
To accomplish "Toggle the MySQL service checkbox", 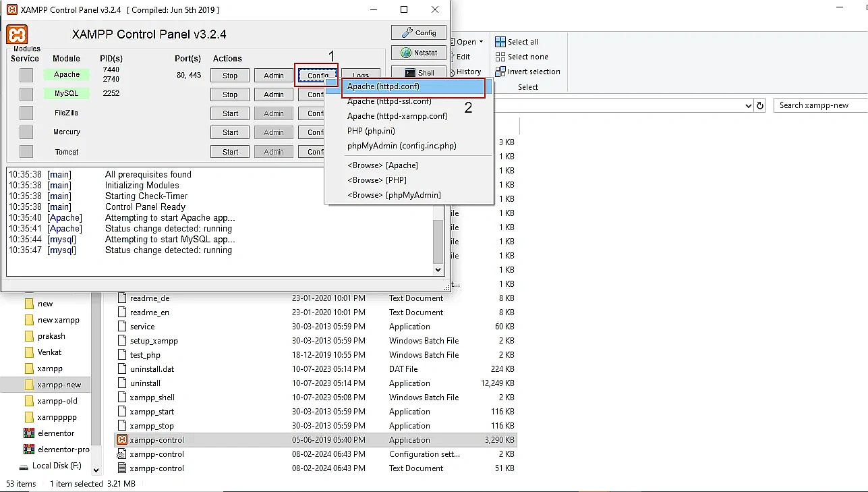I will point(26,94).
